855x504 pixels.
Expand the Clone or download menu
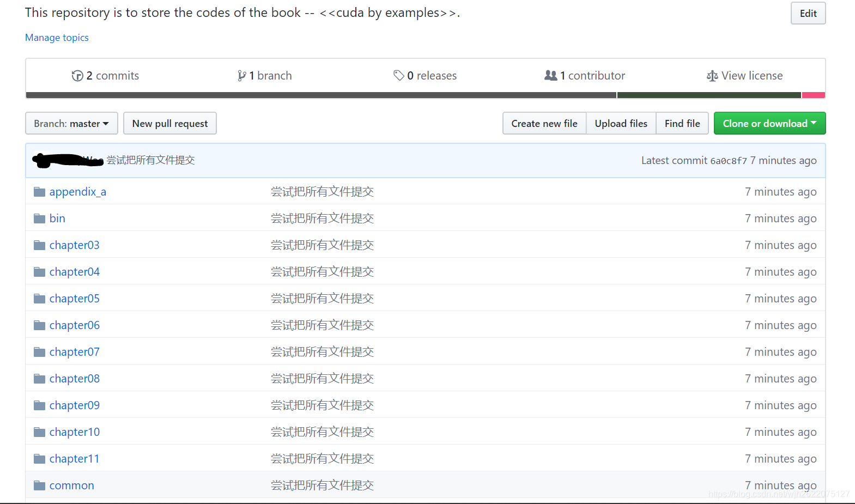769,123
